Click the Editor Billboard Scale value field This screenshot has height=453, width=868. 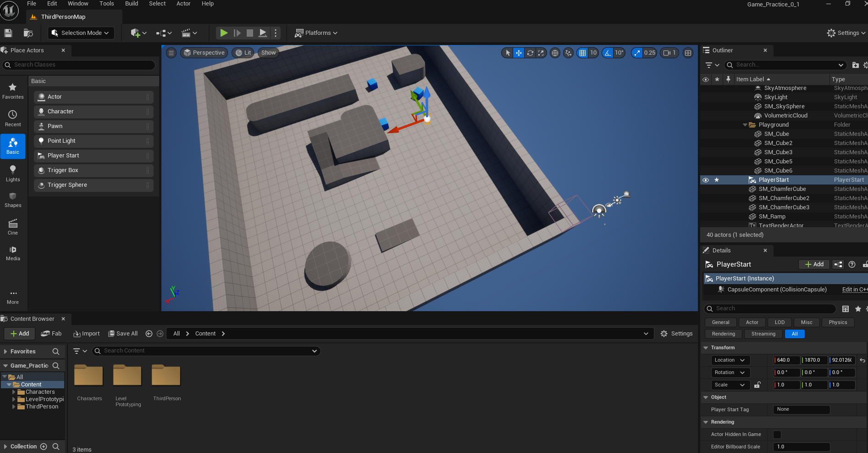802,447
